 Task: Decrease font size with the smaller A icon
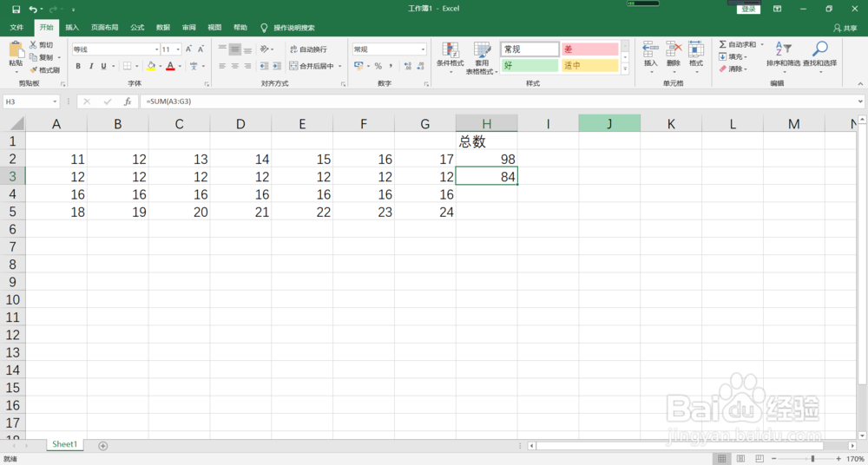pos(202,49)
